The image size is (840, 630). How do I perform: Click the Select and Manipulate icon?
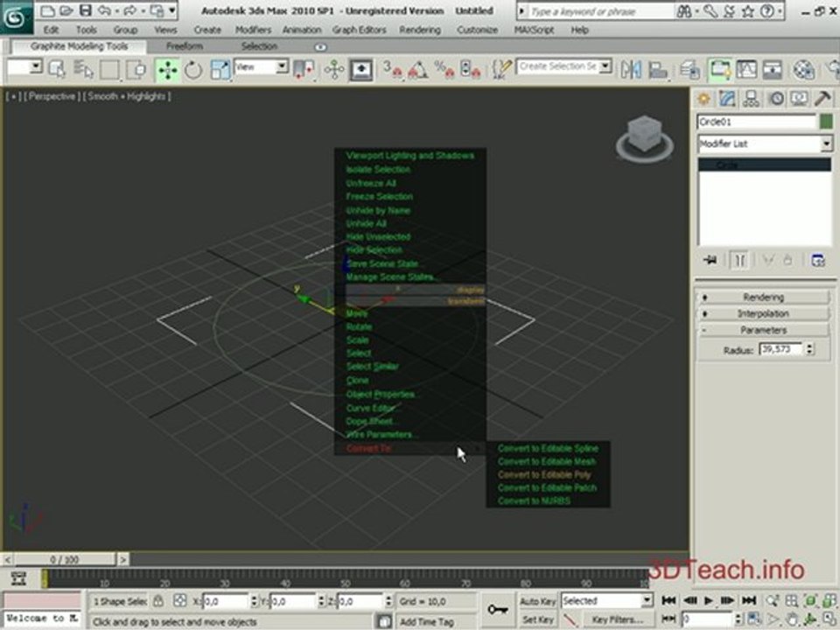333,70
